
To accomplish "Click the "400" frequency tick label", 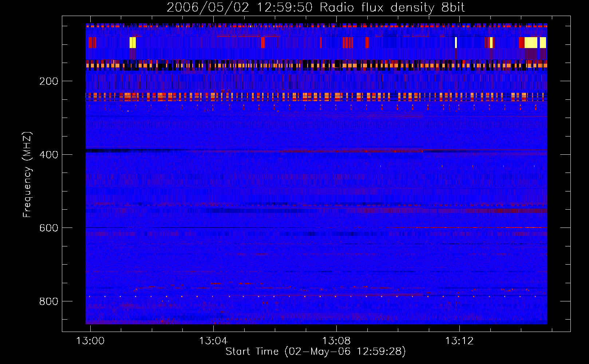I will click(49, 155).
